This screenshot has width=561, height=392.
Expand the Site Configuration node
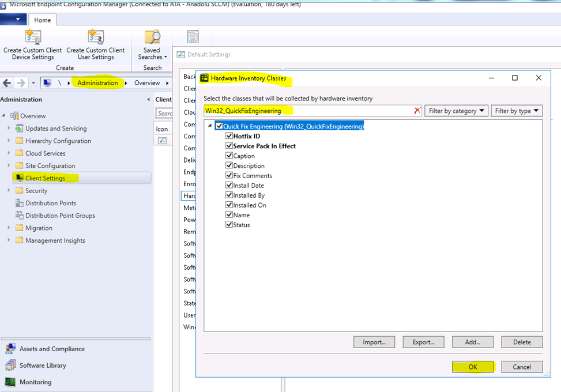coord(9,165)
